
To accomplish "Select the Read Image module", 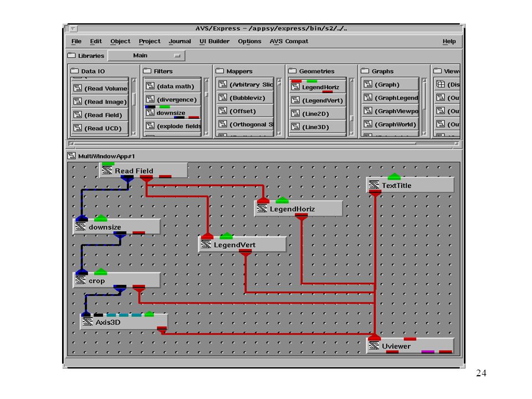I will pyautogui.click(x=100, y=101).
